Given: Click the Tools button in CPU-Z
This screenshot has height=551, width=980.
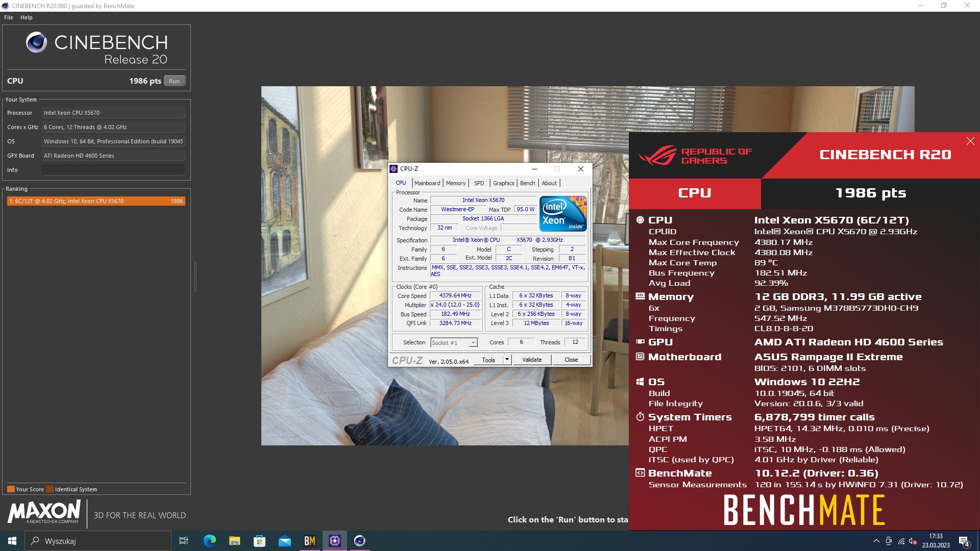Looking at the screenshot, I should click(x=488, y=360).
